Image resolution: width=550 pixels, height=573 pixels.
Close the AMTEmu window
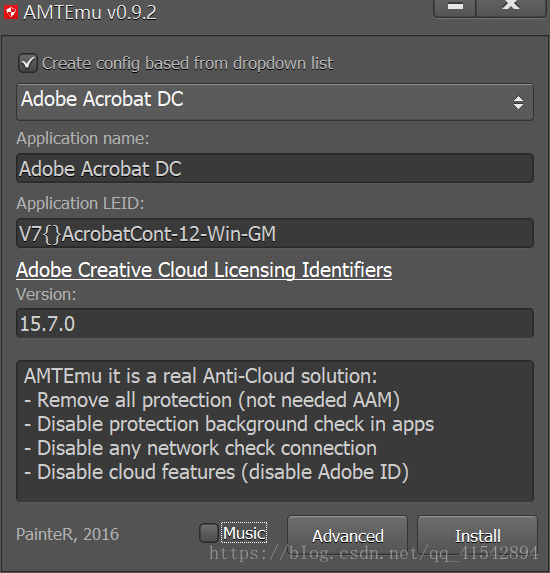pos(511,7)
